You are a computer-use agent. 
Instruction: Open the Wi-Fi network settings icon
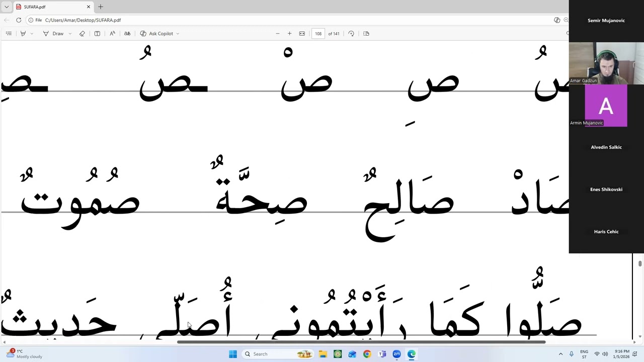597,354
